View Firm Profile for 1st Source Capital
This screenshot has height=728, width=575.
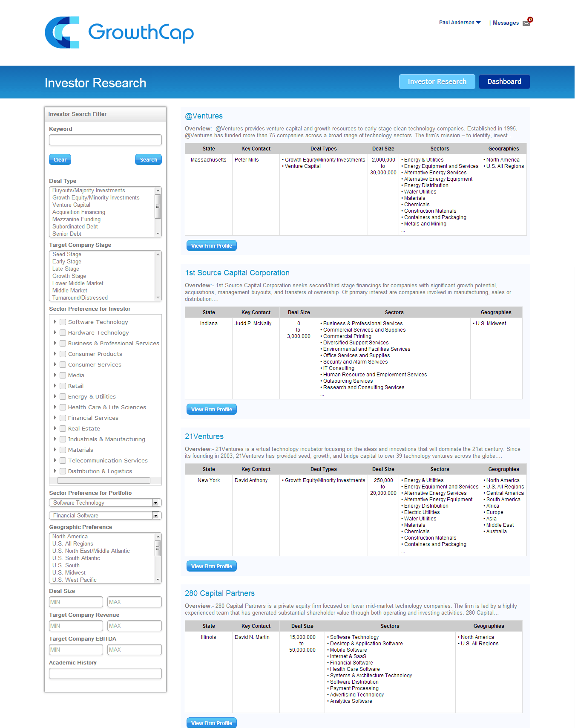click(x=211, y=410)
